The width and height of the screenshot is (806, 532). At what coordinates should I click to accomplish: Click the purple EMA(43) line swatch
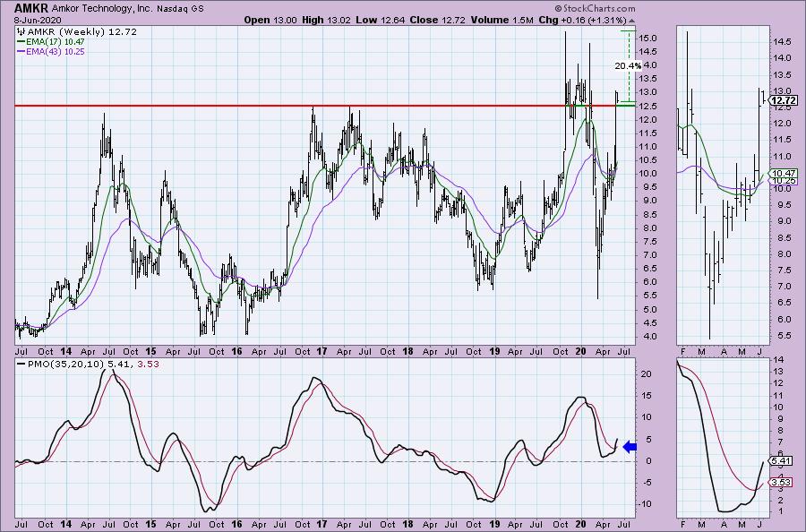[21, 51]
